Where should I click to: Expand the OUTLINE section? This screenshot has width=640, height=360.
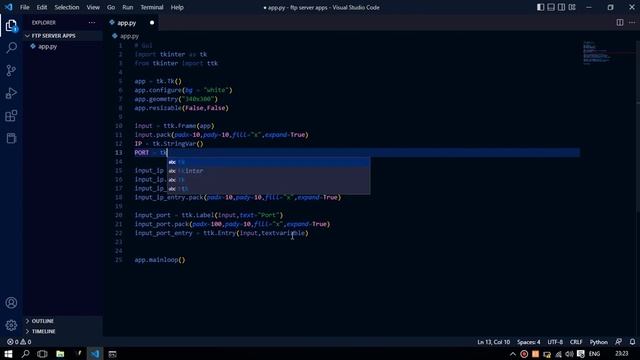(x=63, y=321)
